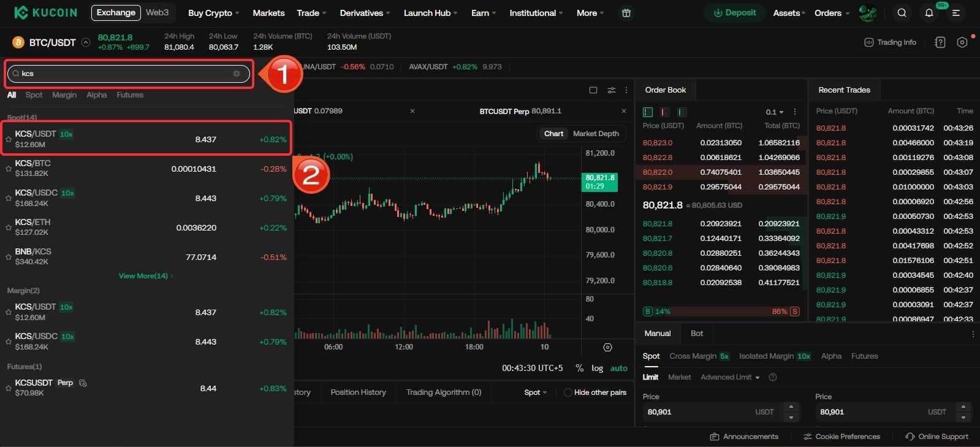Select the Isolated Margin 10x tab
The height and width of the screenshot is (447, 980).
[x=775, y=356]
